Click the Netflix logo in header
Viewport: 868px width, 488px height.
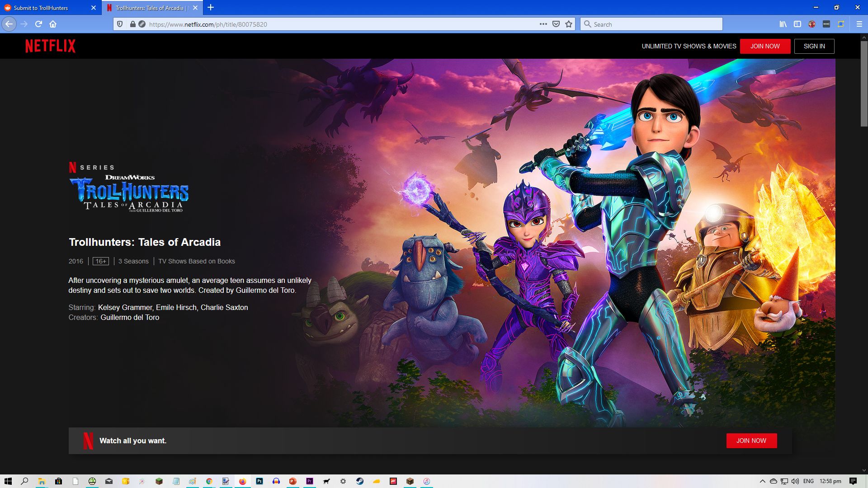pos(50,46)
